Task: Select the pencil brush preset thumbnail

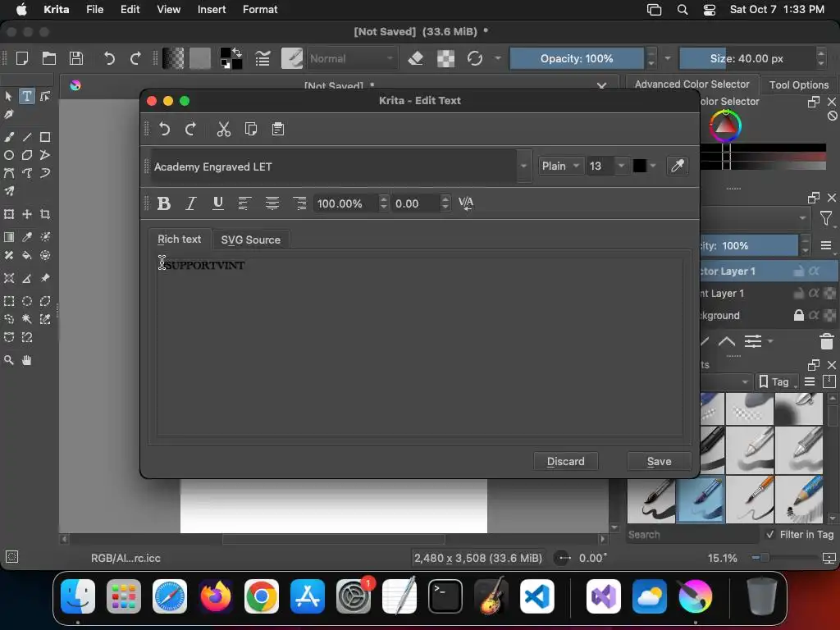Action: pyautogui.click(x=799, y=499)
